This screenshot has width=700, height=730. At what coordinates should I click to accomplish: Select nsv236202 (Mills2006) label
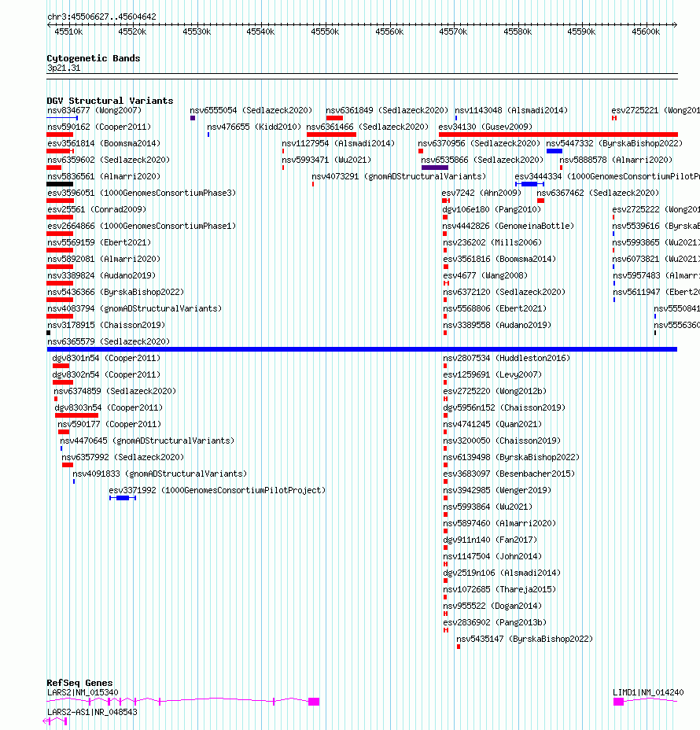[x=492, y=242]
